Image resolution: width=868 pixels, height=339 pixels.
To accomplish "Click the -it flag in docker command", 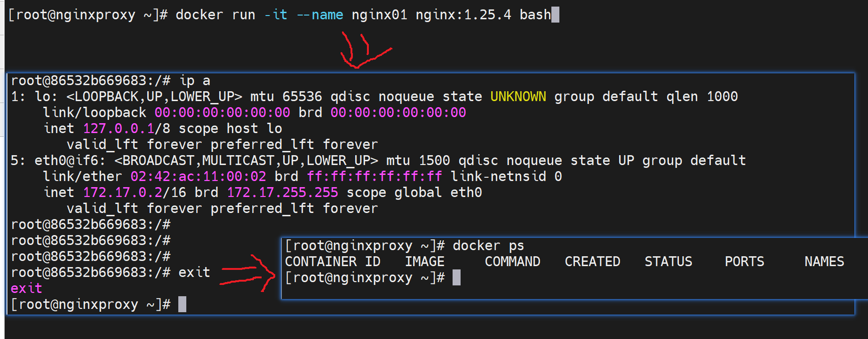I will 275,15.
